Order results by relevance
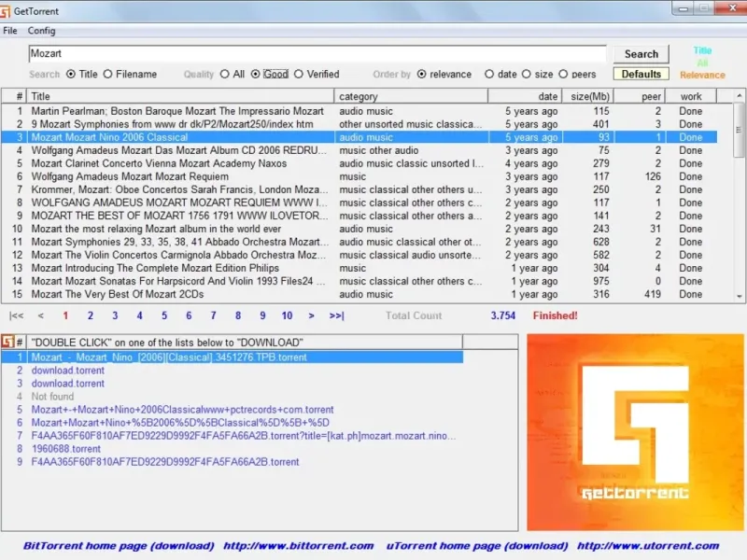The height and width of the screenshot is (560, 747). [422, 75]
